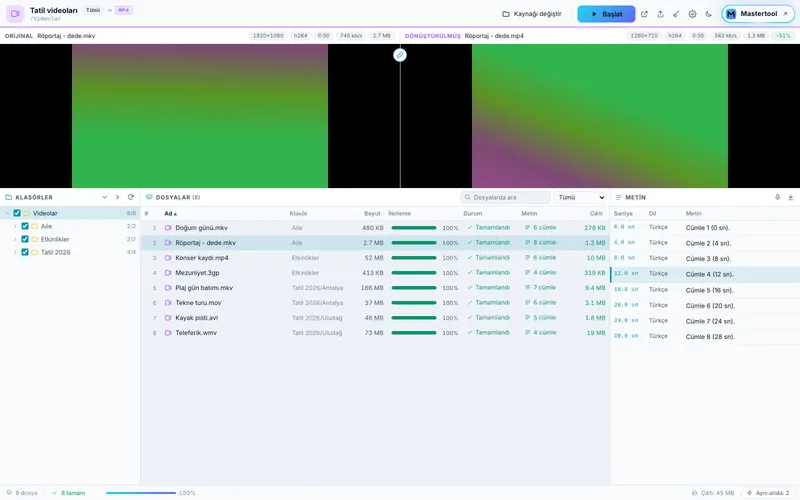Expand the Tatil 2026 folder node

coord(15,252)
